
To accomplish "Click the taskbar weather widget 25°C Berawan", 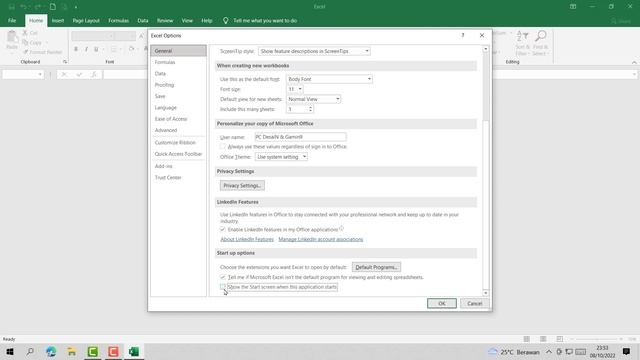I will click(513, 351).
